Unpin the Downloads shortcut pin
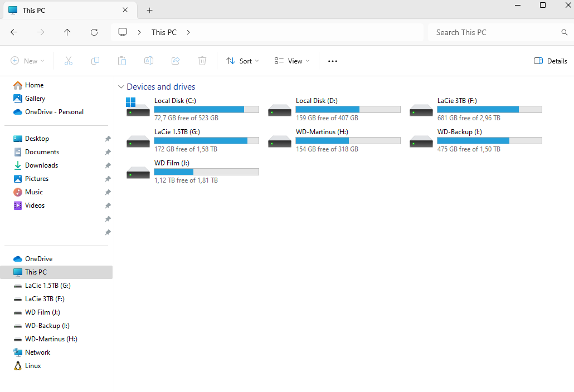The height and width of the screenshot is (392, 574). (x=108, y=165)
